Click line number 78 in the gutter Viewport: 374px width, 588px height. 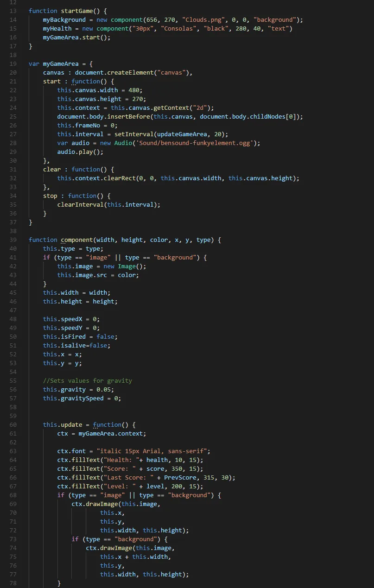pyautogui.click(x=13, y=583)
